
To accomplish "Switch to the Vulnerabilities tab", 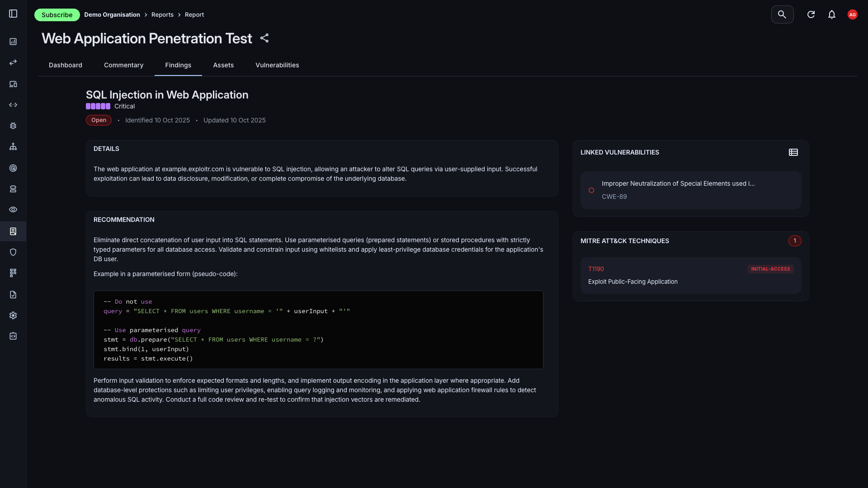I will 277,65.
